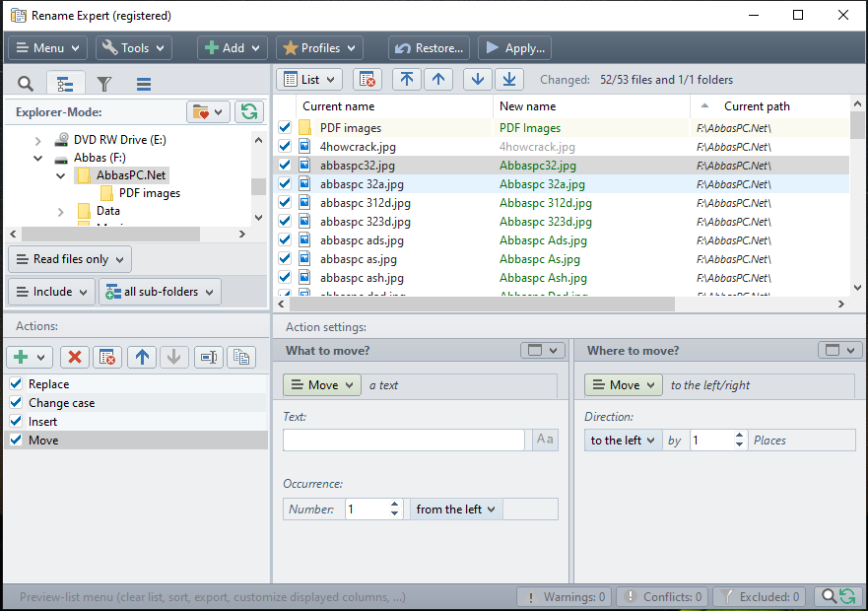Duplicate the selected action icon
This screenshot has width=868, height=611.
pyautogui.click(x=241, y=358)
